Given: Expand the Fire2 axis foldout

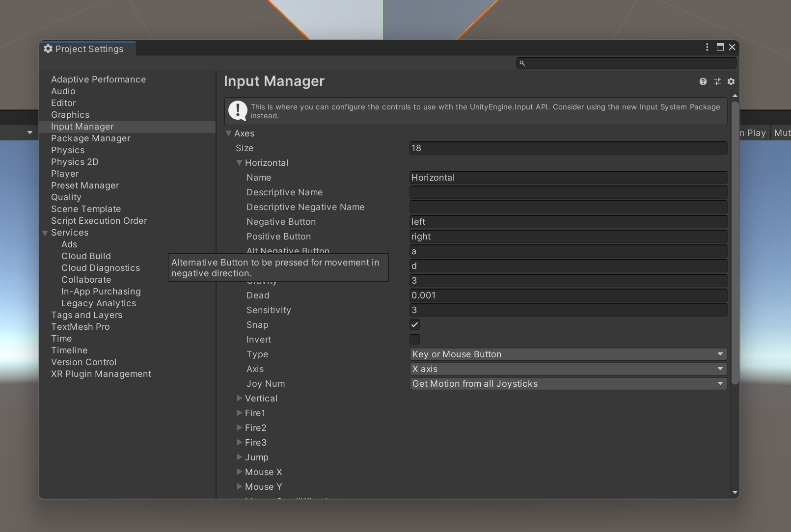Looking at the screenshot, I should 240,427.
